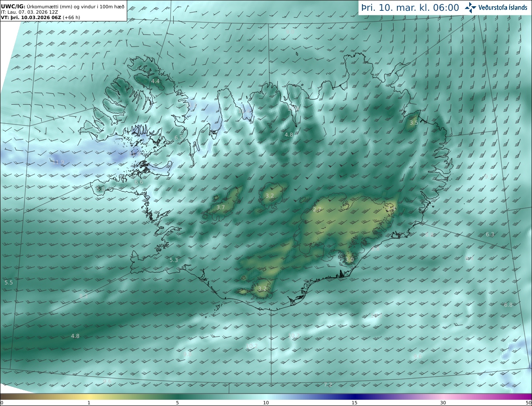
Task: Click the '15' tick on the color scale
Action: tap(355, 403)
